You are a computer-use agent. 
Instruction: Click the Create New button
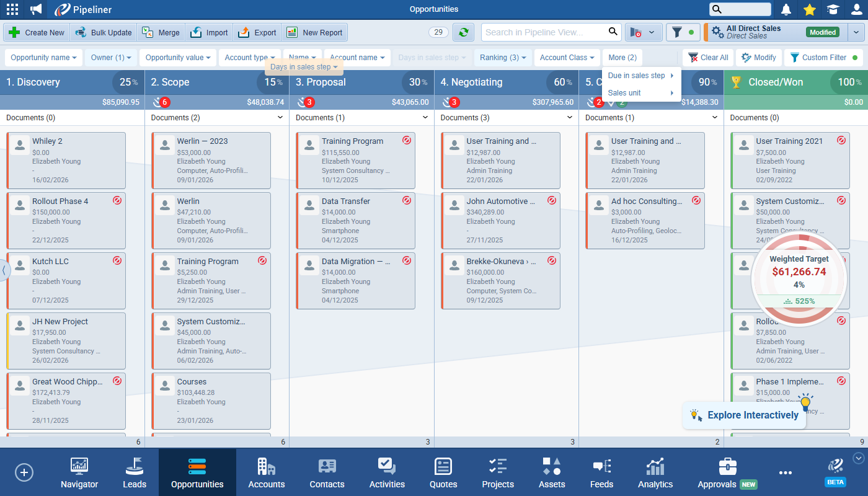pos(37,32)
